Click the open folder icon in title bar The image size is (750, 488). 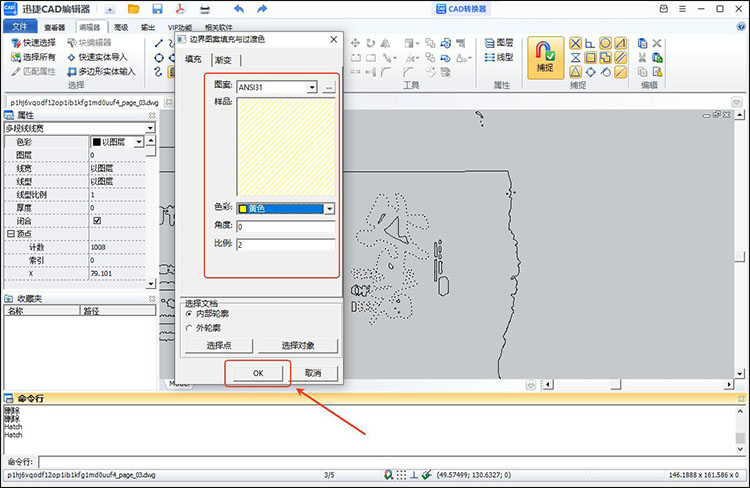point(133,9)
